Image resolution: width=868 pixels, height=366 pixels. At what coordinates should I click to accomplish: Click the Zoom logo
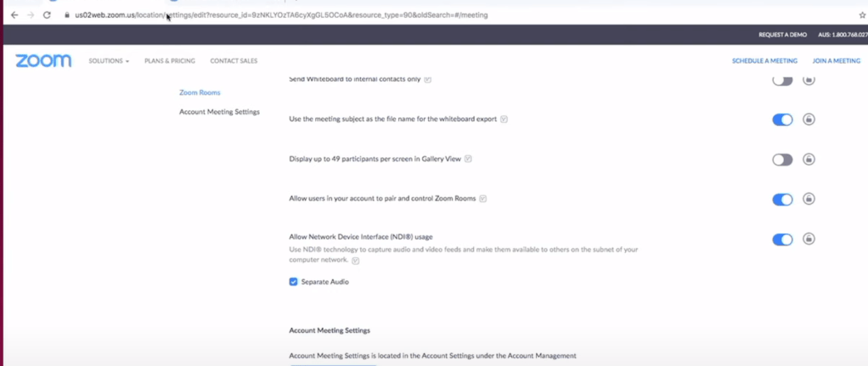[x=43, y=61]
